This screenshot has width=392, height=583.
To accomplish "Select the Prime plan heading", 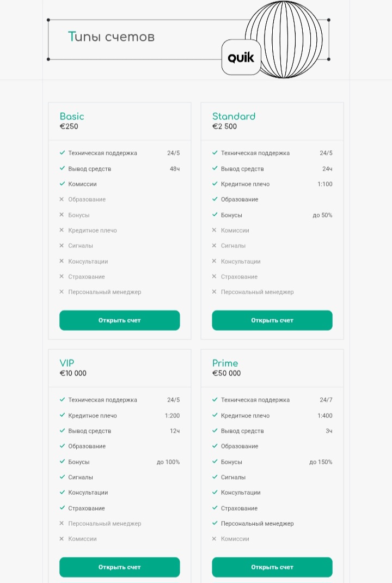I will click(225, 363).
